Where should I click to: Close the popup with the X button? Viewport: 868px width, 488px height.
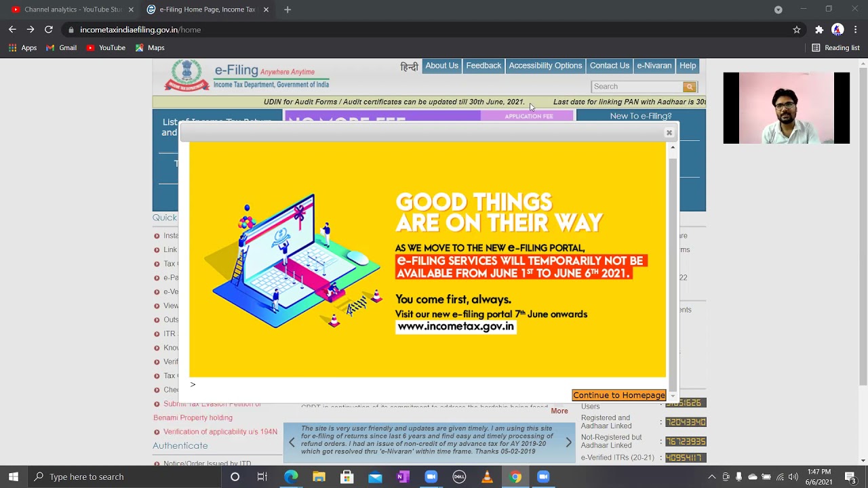[669, 133]
